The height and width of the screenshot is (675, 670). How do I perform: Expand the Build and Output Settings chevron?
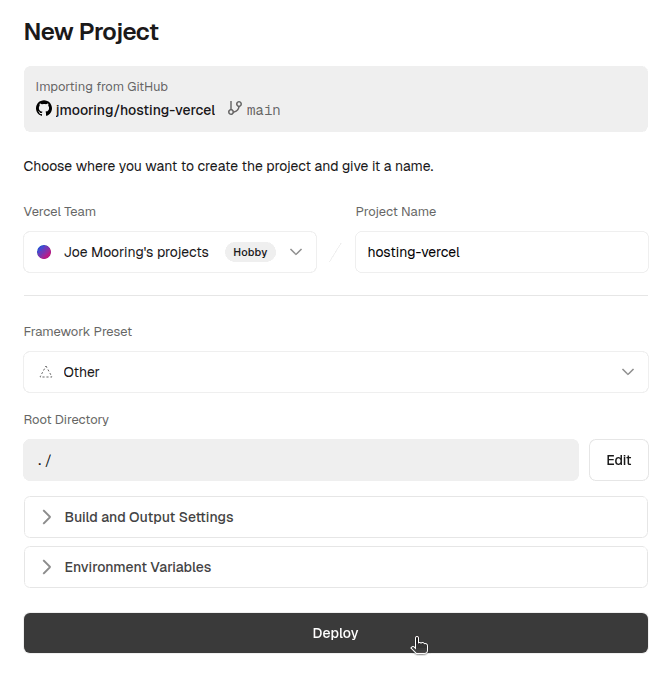click(x=46, y=517)
